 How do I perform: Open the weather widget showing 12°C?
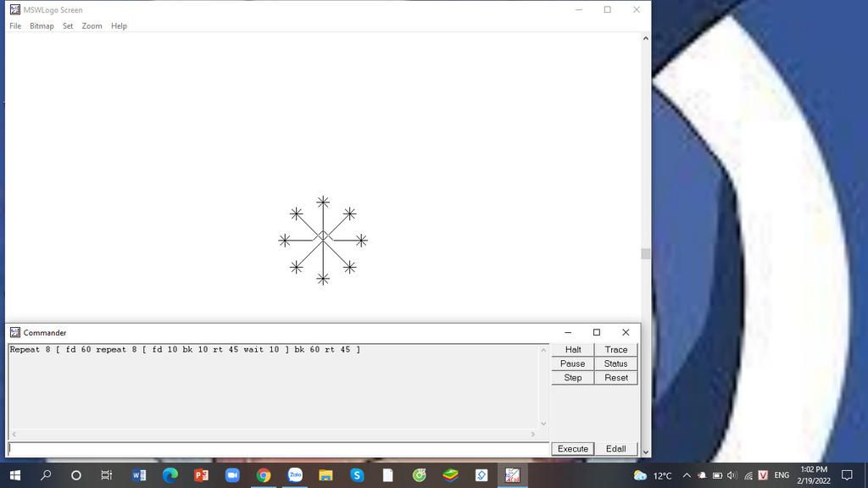pos(654,476)
